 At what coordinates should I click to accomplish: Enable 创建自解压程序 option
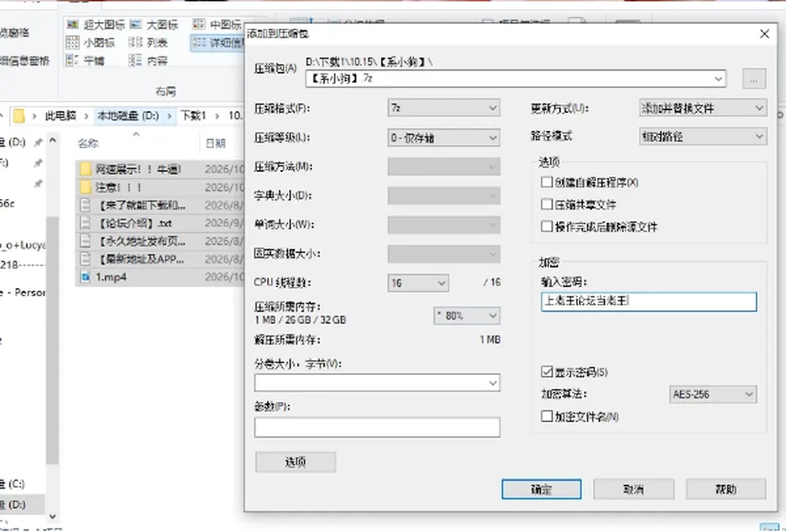click(547, 182)
